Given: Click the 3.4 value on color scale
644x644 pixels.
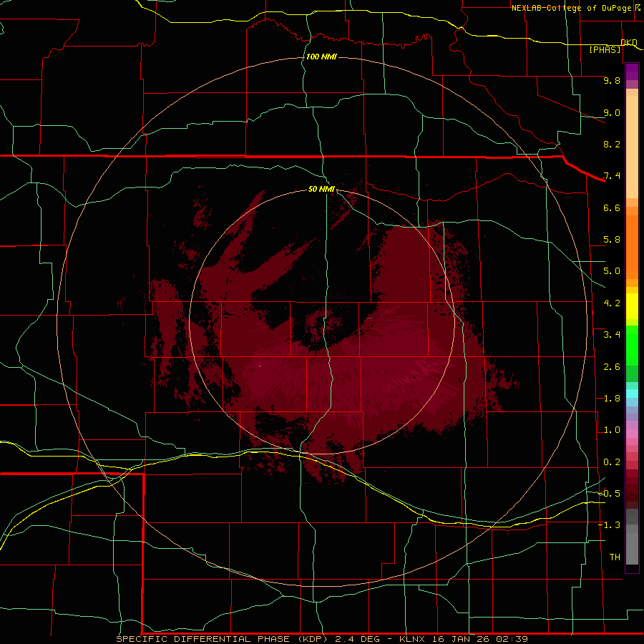Looking at the screenshot, I should 612,335.
